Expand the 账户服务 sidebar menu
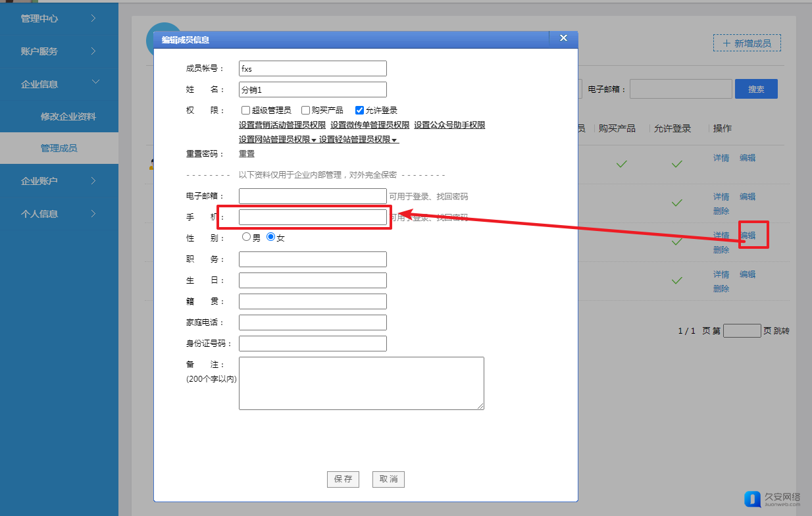The height and width of the screenshot is (516, 812). 59,51
